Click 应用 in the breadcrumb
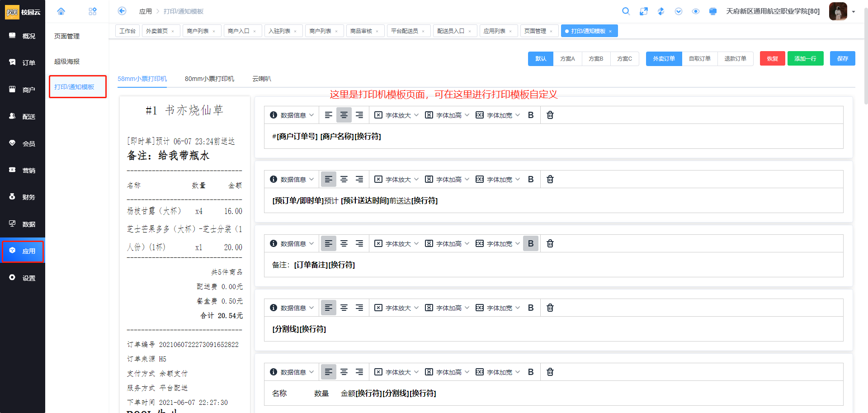This screenshot has height=413, width=868. coord(145,11)
